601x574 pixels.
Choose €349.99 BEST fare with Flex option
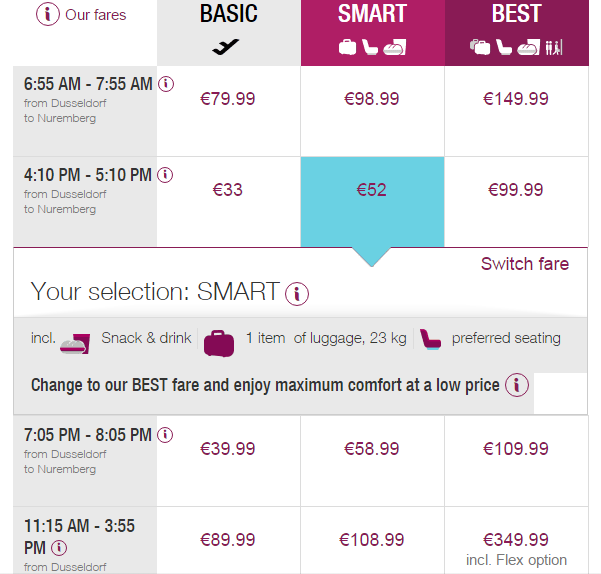[516, 540]
